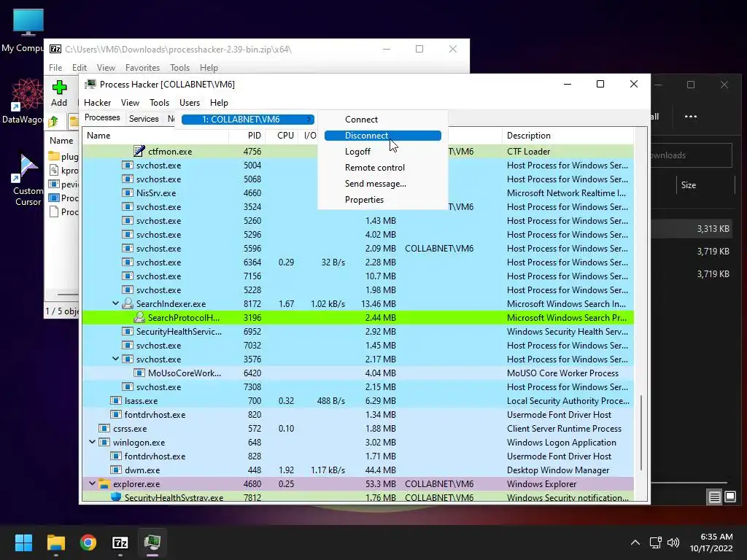
Task: Click the dwm.exe process icon
Action: [x=116, y=470]
